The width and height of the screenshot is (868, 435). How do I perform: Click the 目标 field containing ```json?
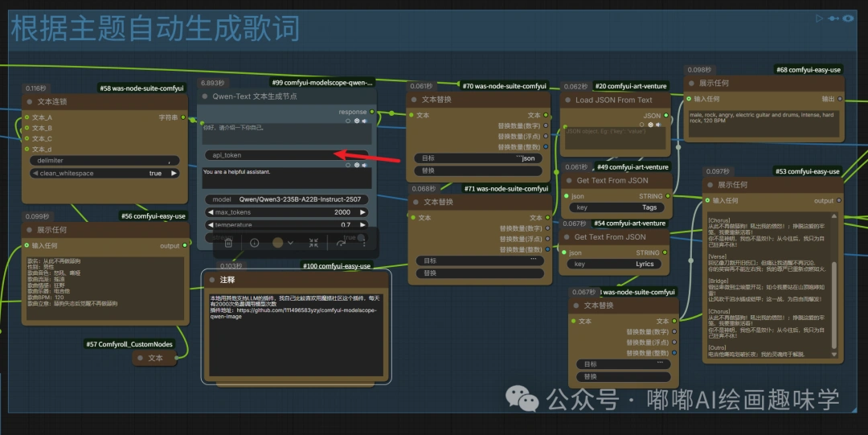(x=478, y=158)
